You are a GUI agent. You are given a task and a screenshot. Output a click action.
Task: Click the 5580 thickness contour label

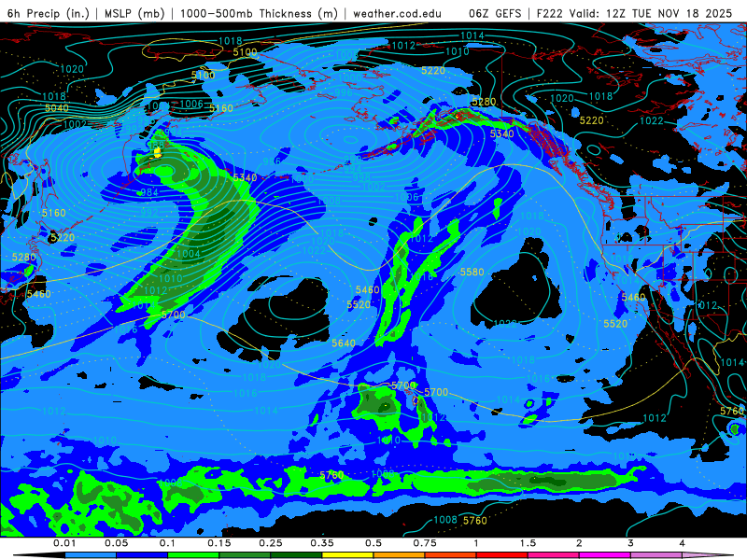472,272
